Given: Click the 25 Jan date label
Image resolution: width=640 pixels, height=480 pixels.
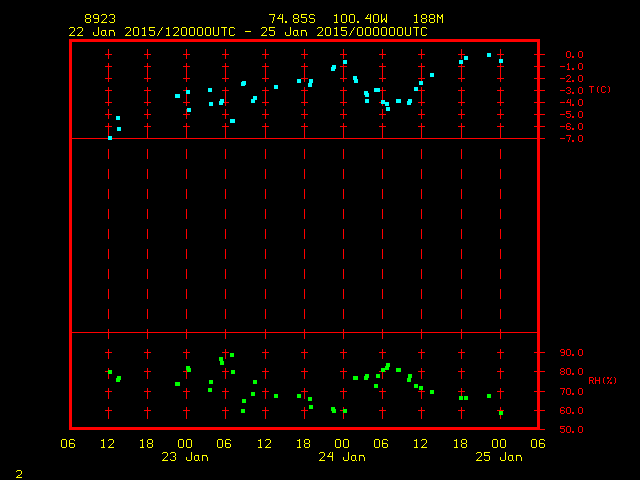Looking at the screenshot, I should point(499,457).
